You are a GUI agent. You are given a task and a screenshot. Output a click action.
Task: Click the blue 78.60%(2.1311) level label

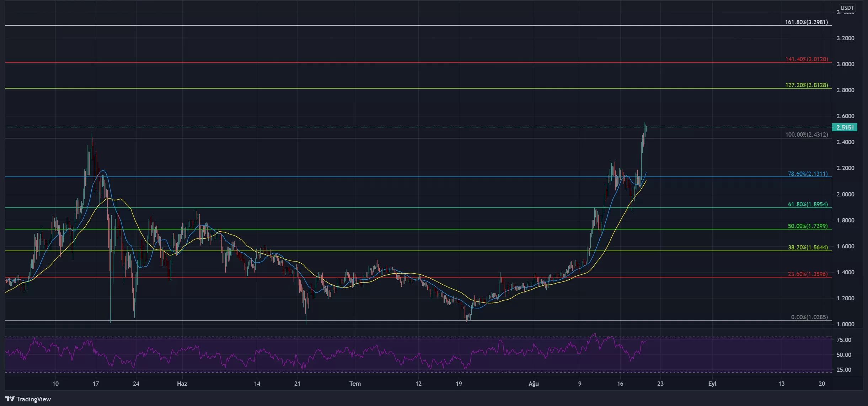tap(808, 174)
